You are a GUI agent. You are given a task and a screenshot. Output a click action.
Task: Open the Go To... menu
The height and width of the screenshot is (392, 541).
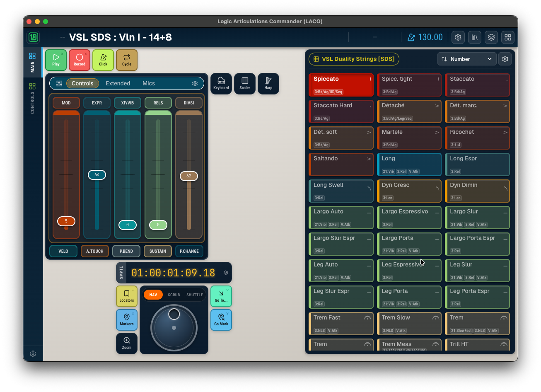221,296
